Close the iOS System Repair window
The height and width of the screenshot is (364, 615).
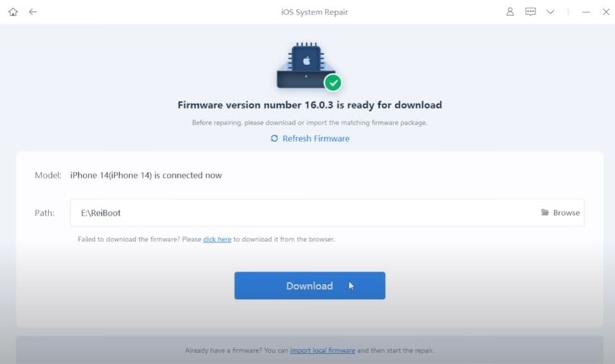coord(606,12)
